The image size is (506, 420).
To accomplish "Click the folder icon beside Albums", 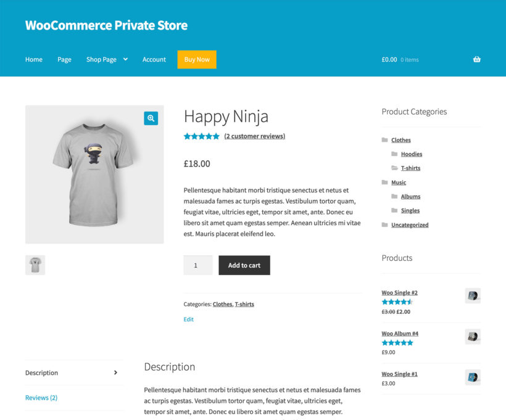I will pyautogui.click(x=395, y=196).
